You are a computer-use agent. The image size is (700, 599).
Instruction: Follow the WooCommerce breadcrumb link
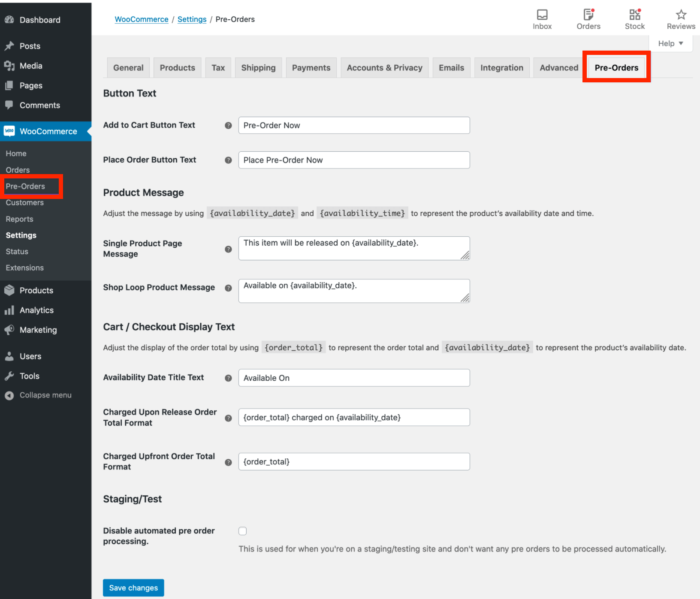pyautogui.click(x=142, y=19)
